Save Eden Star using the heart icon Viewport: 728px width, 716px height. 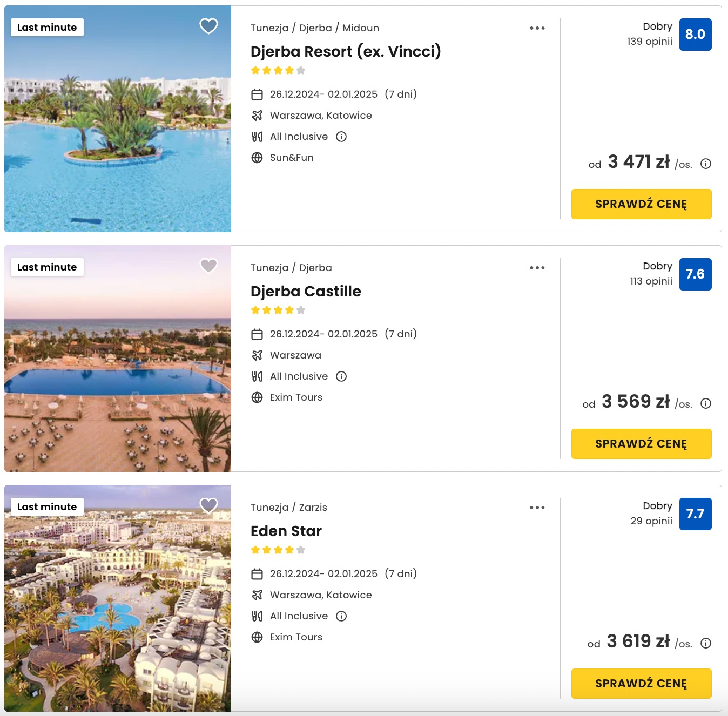[x=208, y=505]
